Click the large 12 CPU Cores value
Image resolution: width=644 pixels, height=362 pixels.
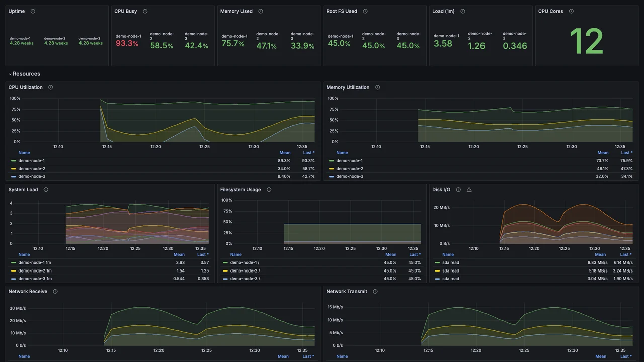pos(586,42)
